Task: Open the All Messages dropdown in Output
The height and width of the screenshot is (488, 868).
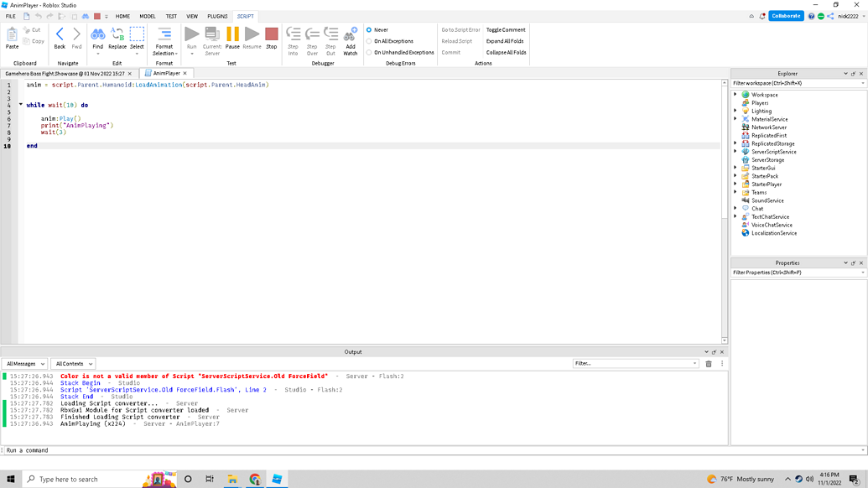Action: click(24, 363)
